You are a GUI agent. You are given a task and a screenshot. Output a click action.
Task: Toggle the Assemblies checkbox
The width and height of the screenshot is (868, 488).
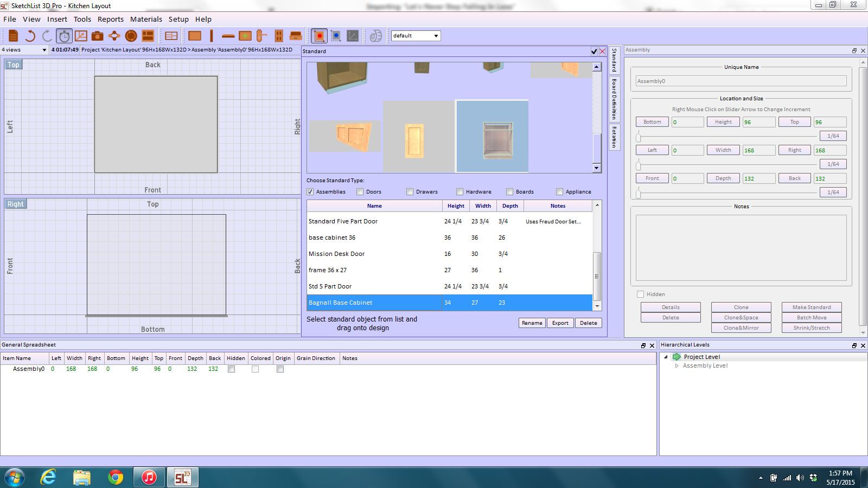310,191
